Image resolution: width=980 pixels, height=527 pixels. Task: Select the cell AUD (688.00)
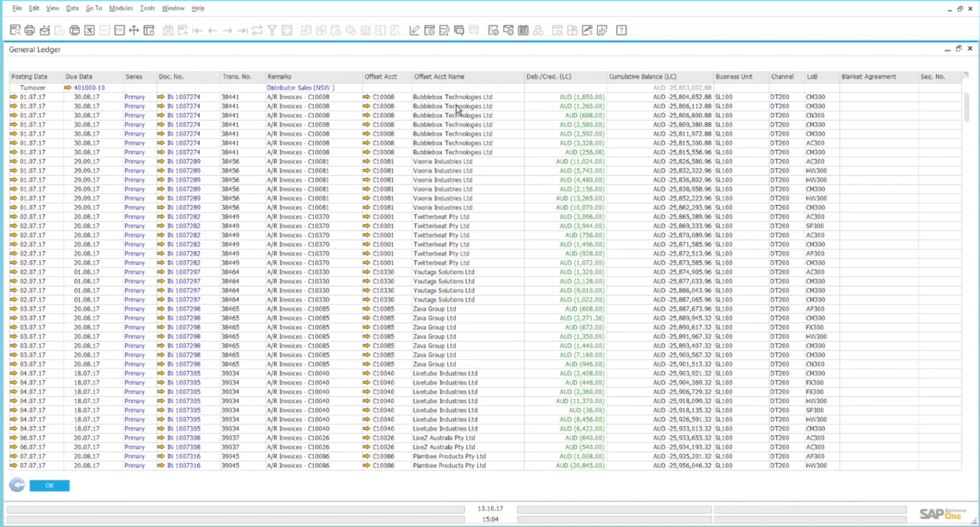coord(584,115)
